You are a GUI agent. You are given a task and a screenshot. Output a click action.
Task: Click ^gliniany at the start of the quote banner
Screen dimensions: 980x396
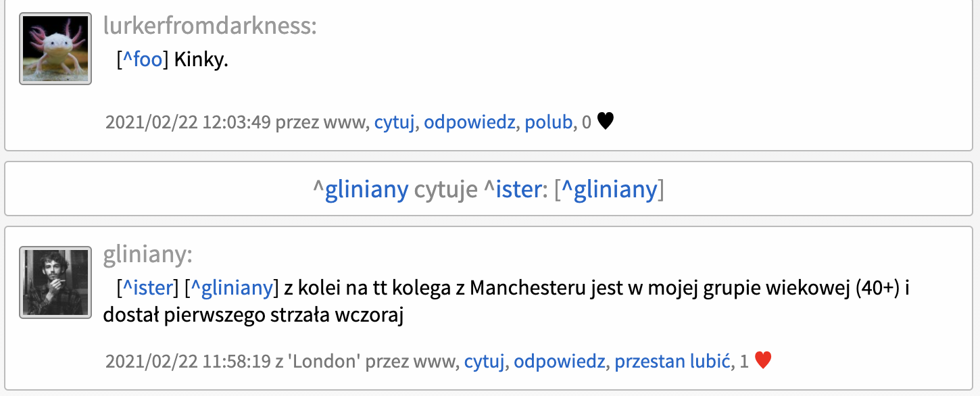(x=360, y=190)
